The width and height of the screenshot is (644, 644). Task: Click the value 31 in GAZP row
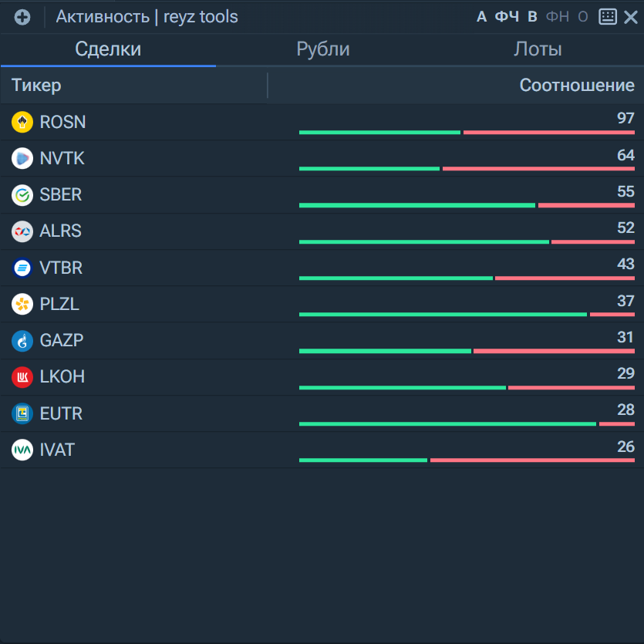coord(625,337)
